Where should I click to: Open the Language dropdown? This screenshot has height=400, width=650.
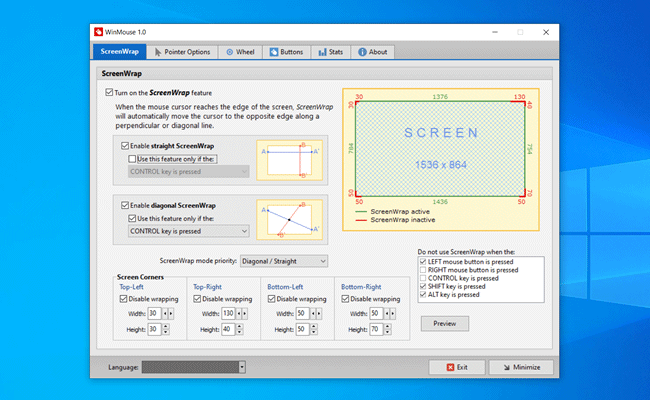[194, 367]
